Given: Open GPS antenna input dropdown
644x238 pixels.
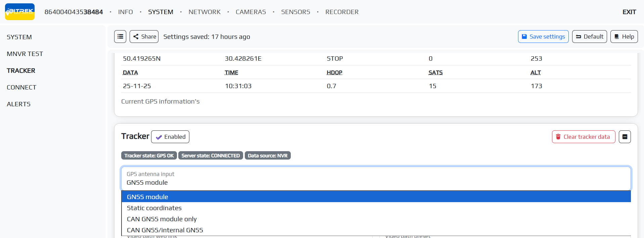Looking at the screenshot, I should 375,179.
